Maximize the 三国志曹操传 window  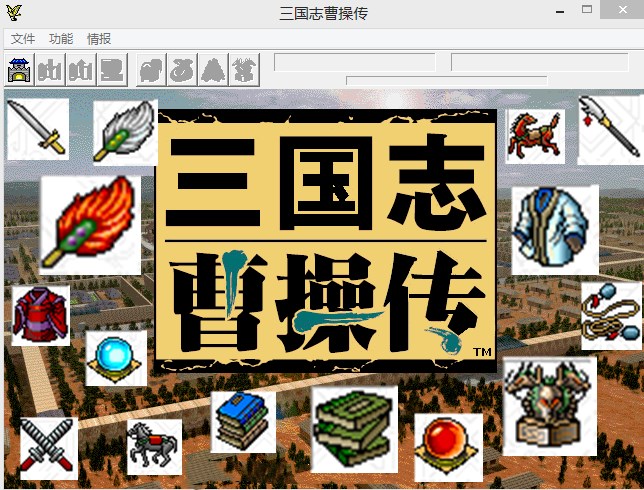point(587,9)
